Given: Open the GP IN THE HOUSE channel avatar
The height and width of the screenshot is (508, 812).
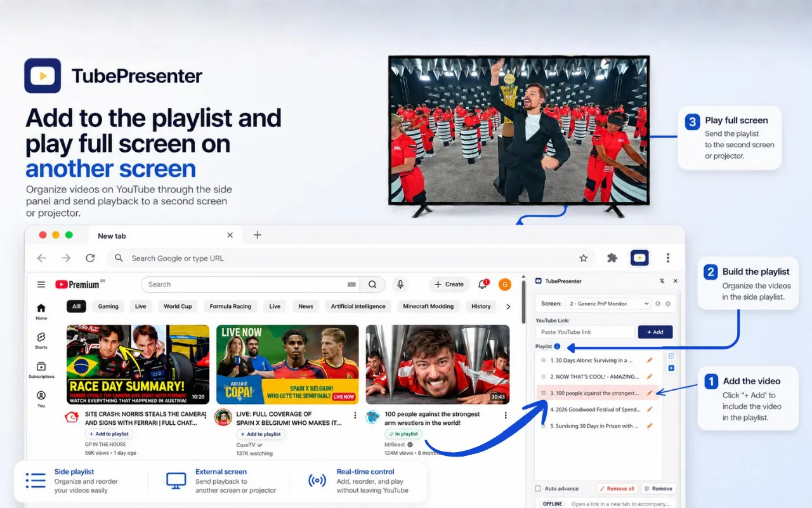Looking at the screenshot, I should click(72, 417).
